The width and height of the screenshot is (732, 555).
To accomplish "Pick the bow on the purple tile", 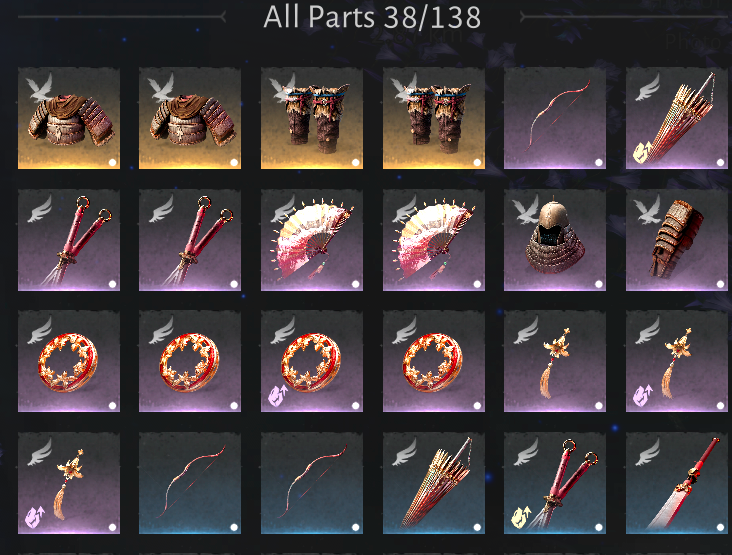I will [555, 118].
